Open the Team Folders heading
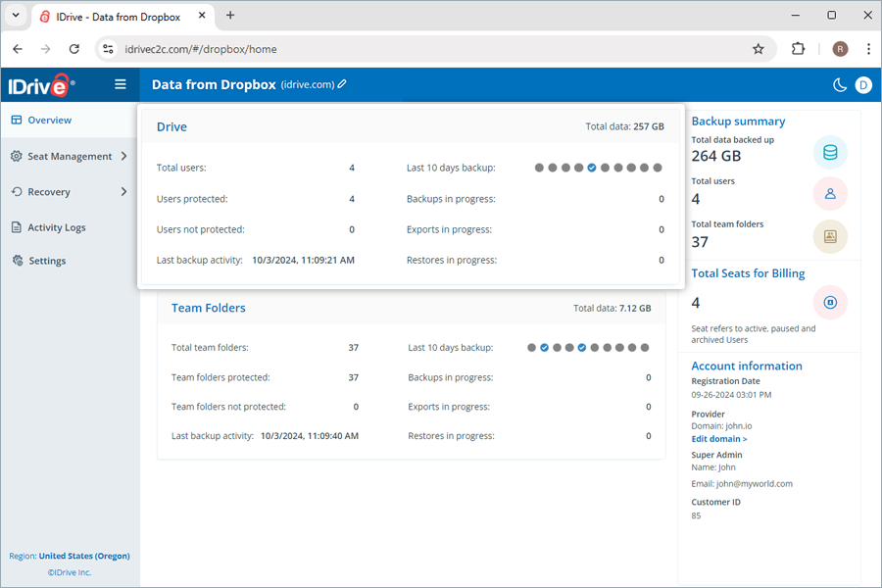This screenshot has width=882, height=588. (x=209, y=308)
